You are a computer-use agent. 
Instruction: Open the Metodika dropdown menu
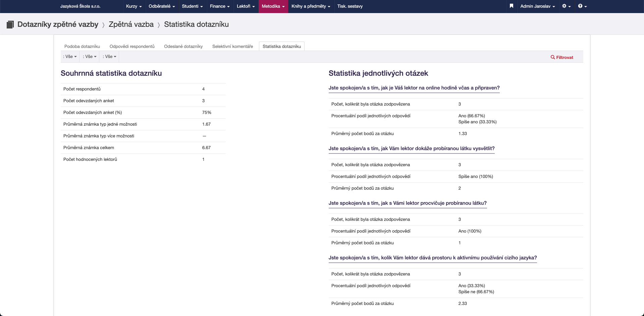273,6
